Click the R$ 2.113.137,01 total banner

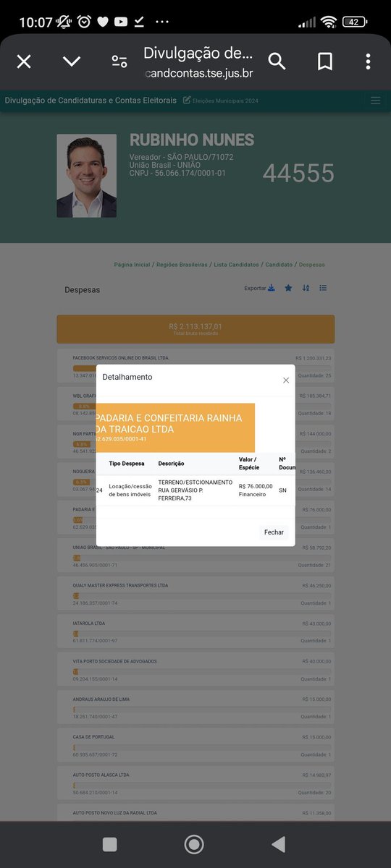click(195, 329)
